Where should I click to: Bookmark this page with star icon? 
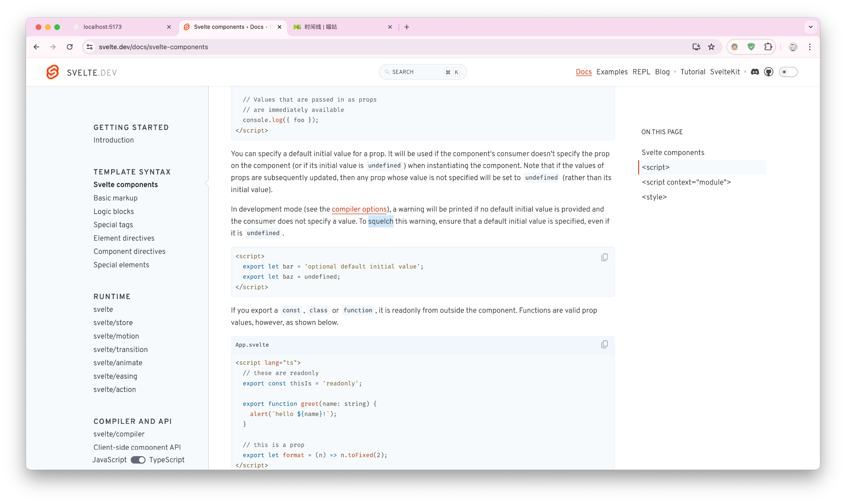711,47
